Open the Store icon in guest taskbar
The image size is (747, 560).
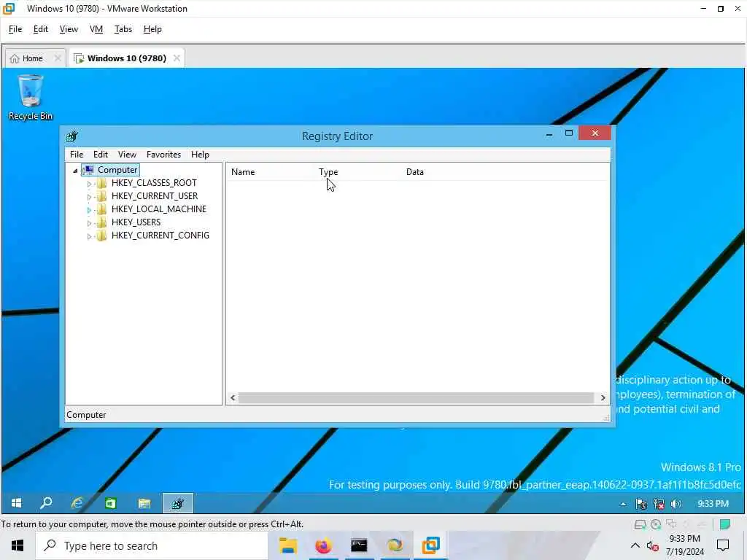click(111, 503)
